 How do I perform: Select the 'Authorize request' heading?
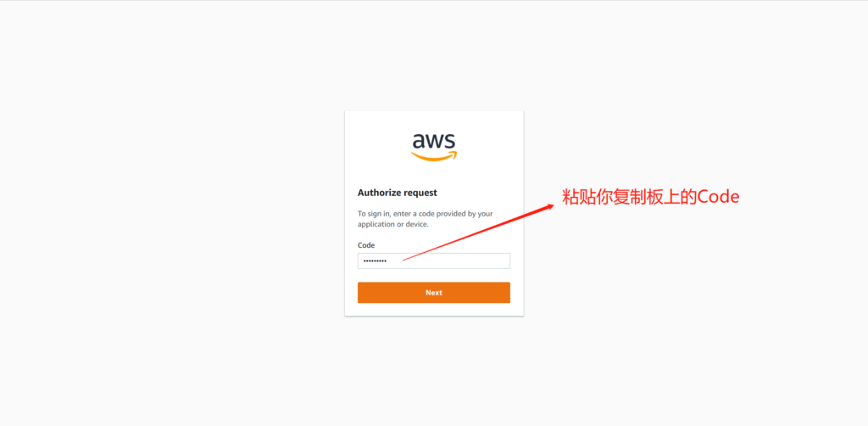point(398,193)
